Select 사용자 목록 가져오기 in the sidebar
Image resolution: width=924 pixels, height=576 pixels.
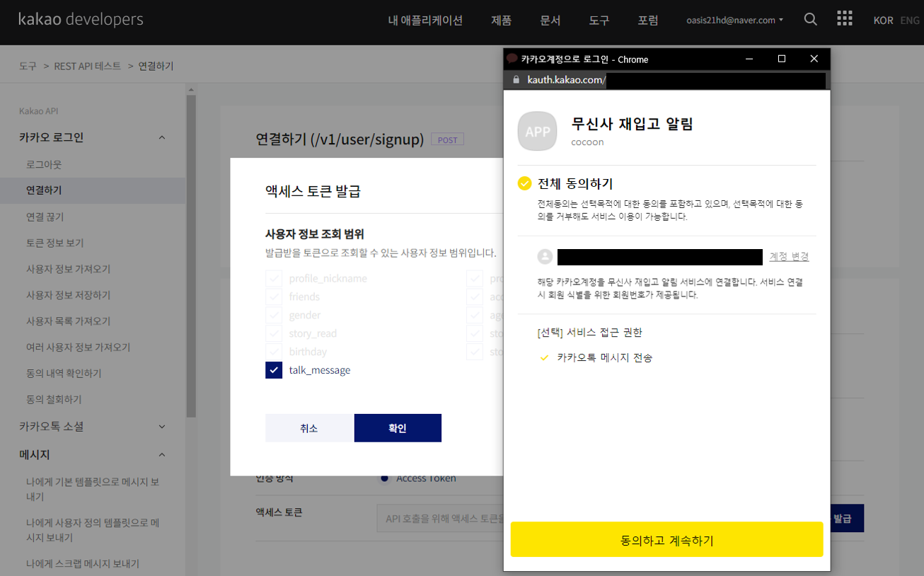(x=68, y=321)
